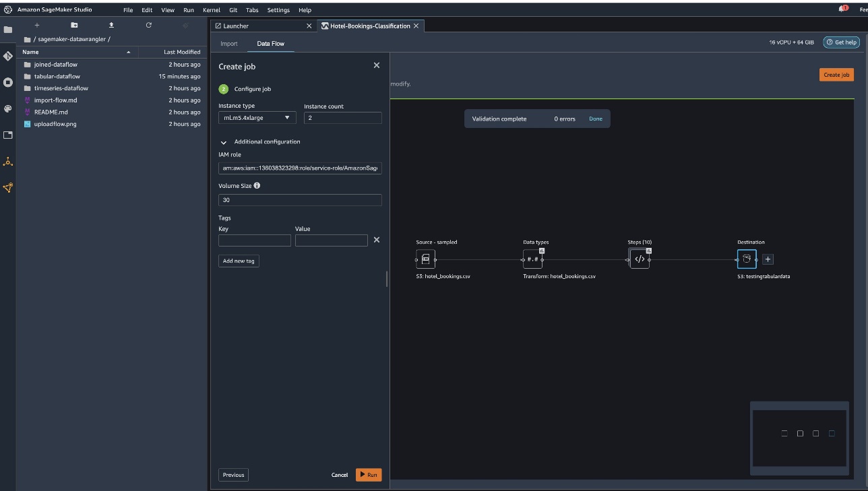Click the Run button
868x491 pixels.
[369, 475]
